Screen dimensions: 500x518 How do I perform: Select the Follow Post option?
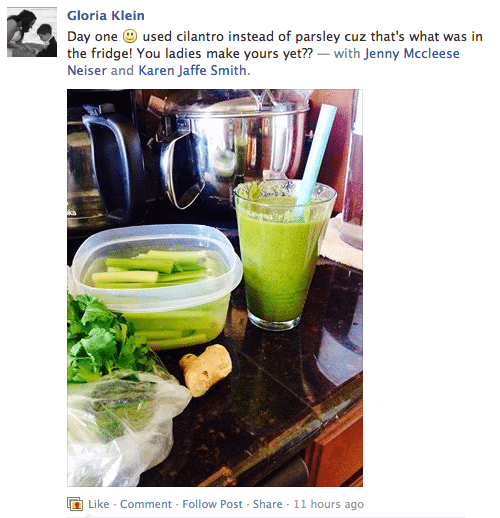[212, 504]
